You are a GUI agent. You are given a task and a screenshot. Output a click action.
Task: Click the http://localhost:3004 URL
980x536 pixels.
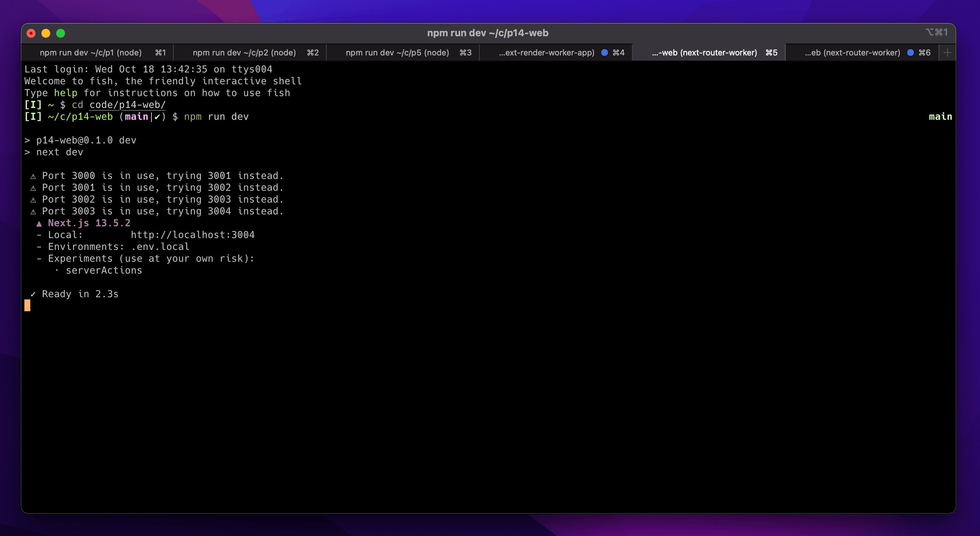point(193,235)
